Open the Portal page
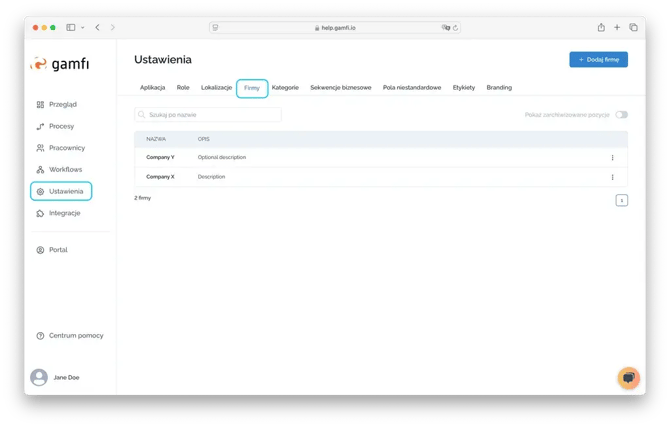The height and width of the screenshot is (427, 670). click(58, 249)
